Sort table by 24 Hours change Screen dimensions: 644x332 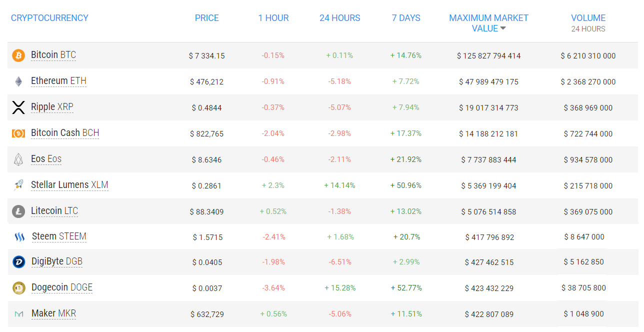(x=340, y=18)
